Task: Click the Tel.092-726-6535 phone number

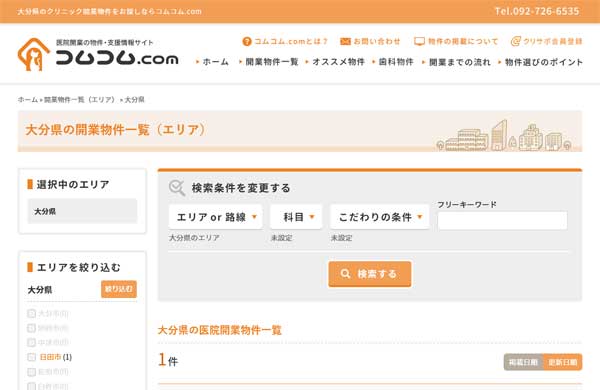Action: click(x=537, y=11)
